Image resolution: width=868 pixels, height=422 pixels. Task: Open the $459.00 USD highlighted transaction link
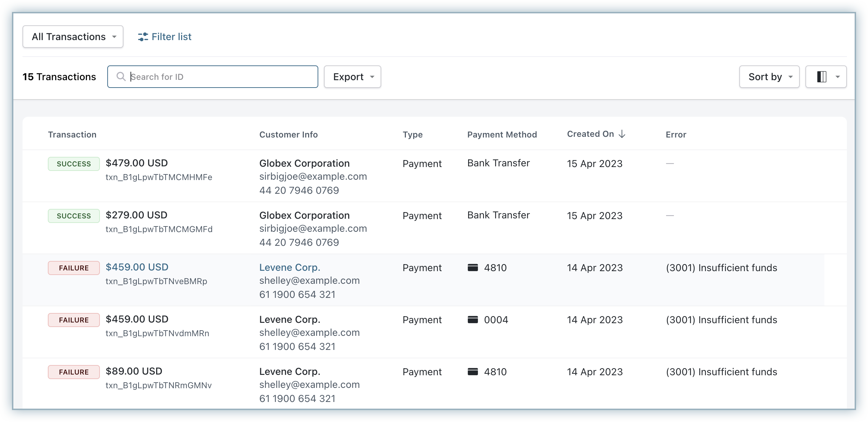click(137, 267)
